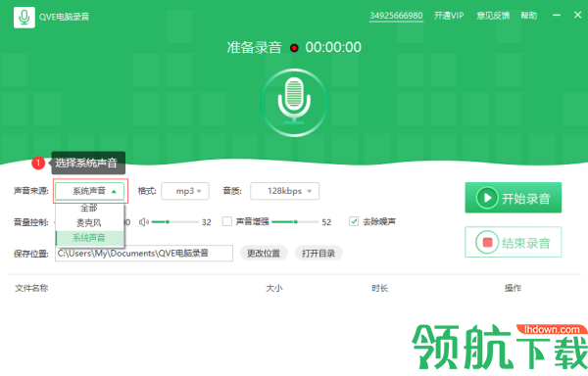Click the 操作 column header
The image size is (588, 376).
pyautogui.click(x=513, y=288)
